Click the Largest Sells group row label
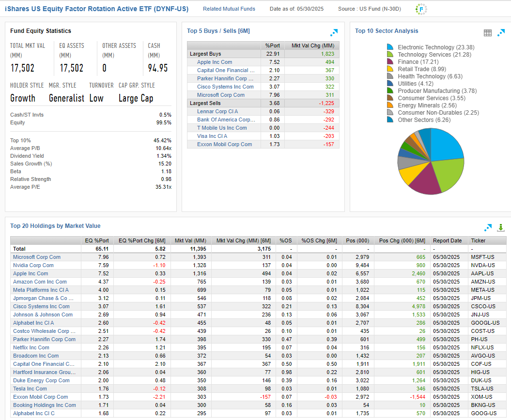The width and height of the screenshot is (511, 420). [205, 103]
